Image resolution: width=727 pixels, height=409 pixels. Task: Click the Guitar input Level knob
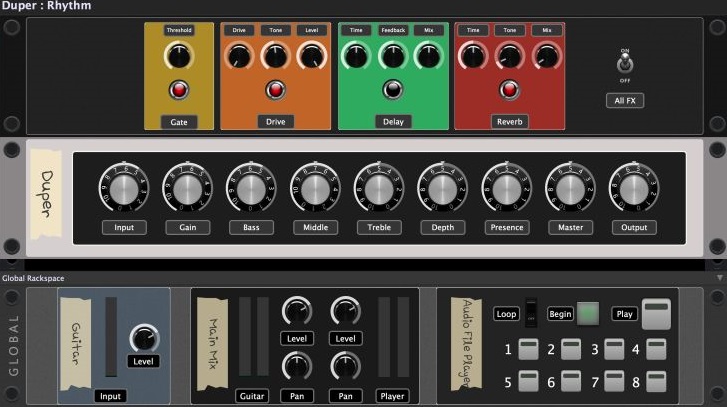click(x=144, y=338)
